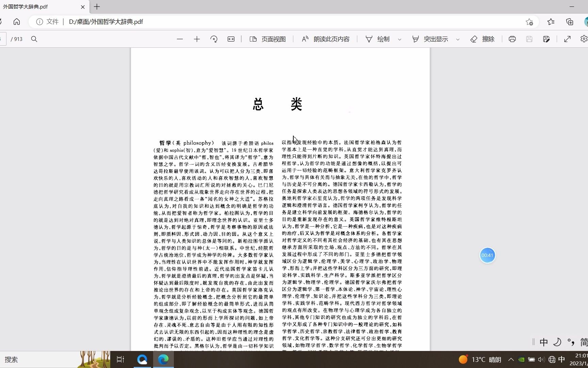Print the PDF document
The image size is (588, 368).
pos(512,39)
